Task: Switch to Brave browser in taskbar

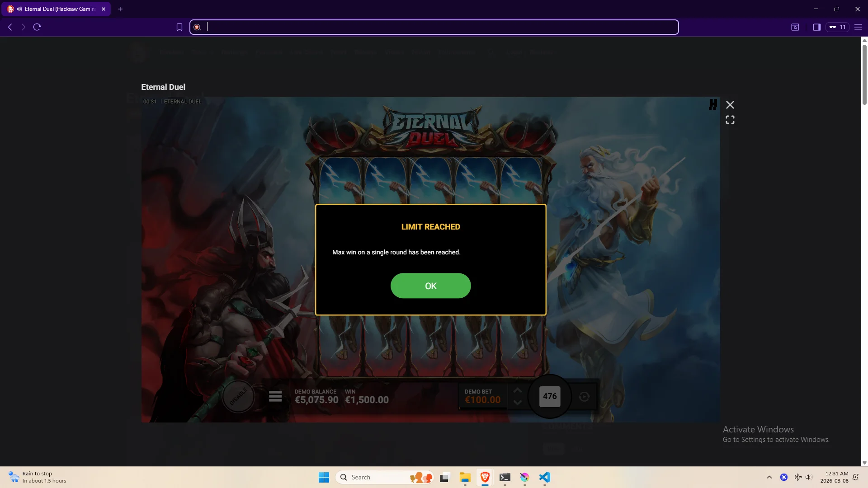Action: click(485, 477)
